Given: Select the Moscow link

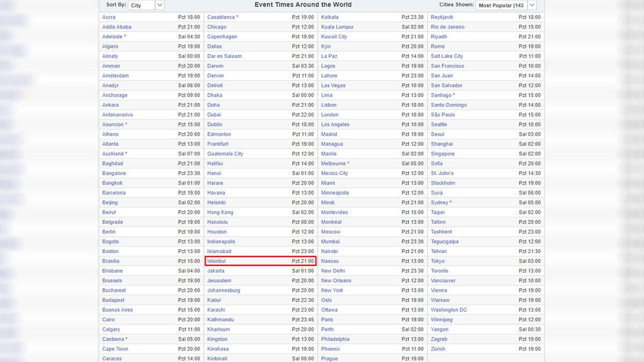Looking at the screenshot, I should (x=331, y=232).
